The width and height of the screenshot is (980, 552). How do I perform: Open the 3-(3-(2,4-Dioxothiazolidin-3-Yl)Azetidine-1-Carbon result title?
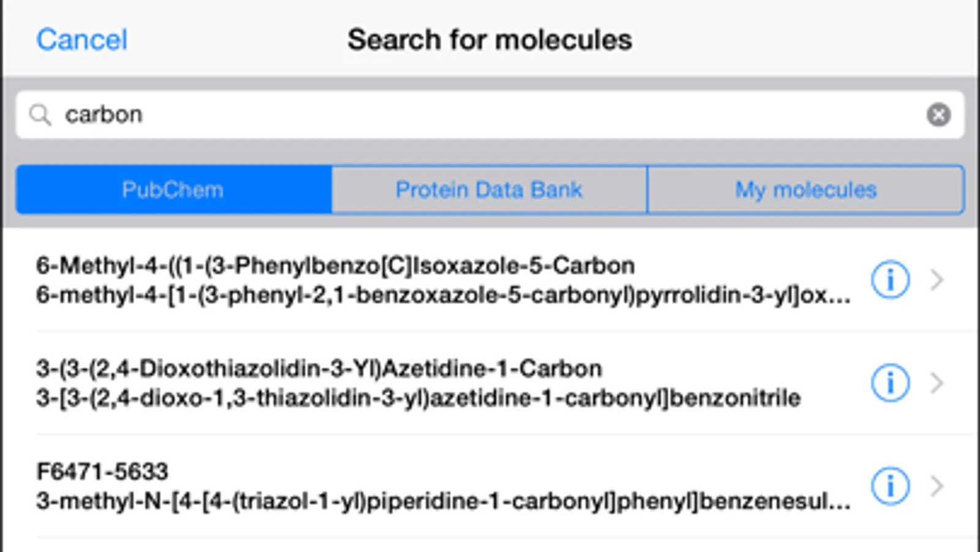pyautogui.click(x=319, y=369)
